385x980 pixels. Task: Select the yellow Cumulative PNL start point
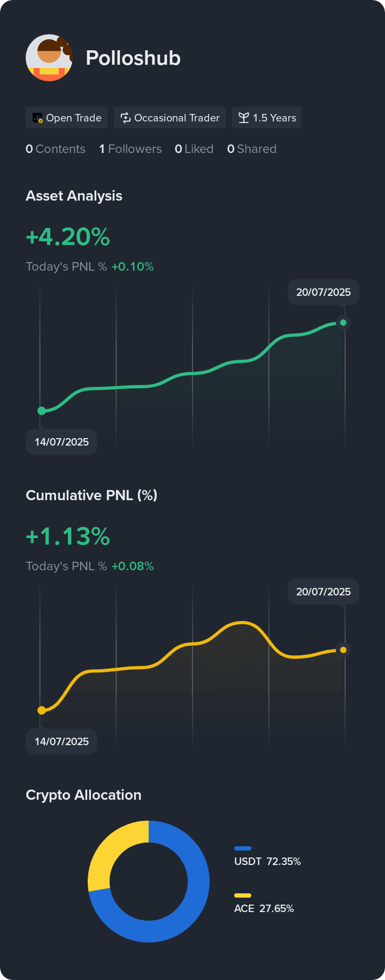point(42,710)
